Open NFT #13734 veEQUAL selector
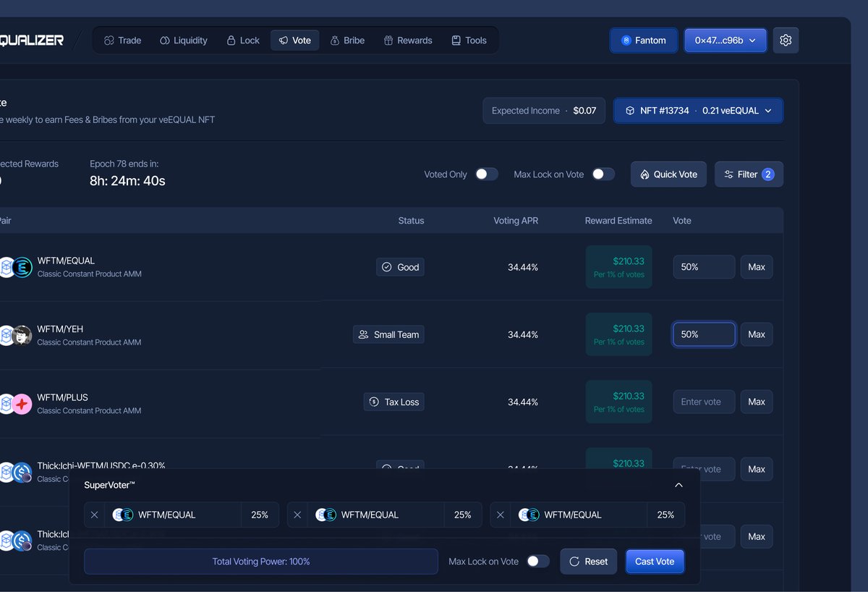Viewport: 868px width, 592px height. (698, 111)
